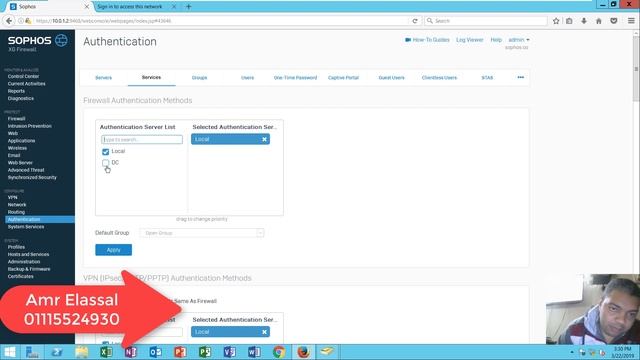Screen dimensions: 640x360
Task: Click the Firefox search box
Action: point(486,21)
